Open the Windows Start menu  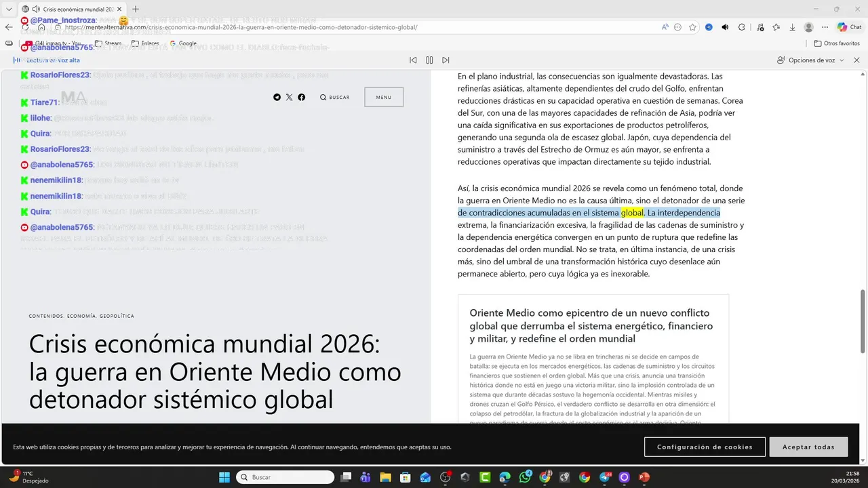224,477
